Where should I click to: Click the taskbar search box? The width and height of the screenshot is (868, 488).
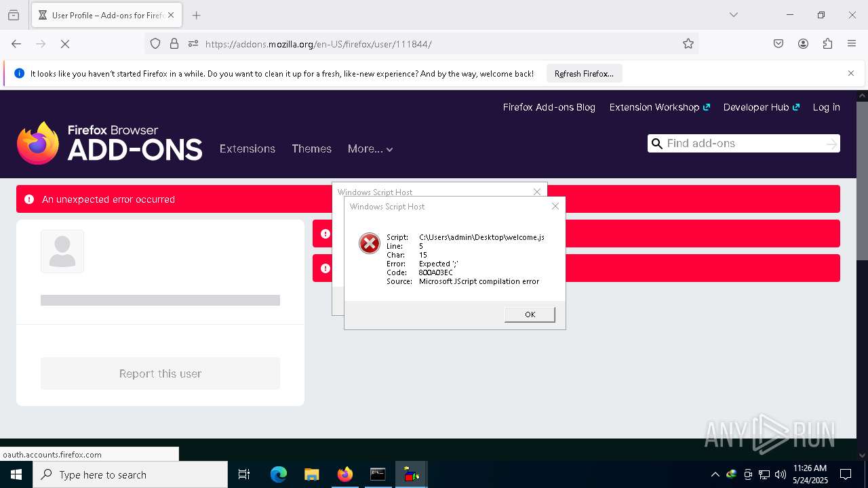130,474
